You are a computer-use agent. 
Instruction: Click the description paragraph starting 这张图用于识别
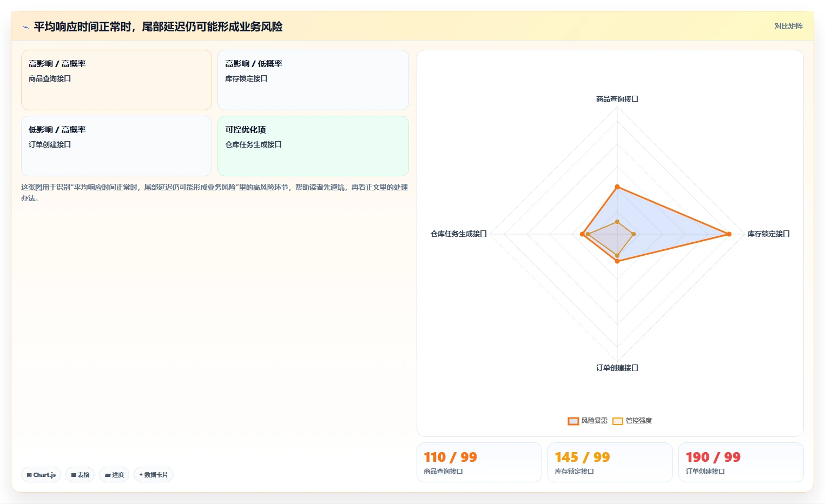click(215, 193)
